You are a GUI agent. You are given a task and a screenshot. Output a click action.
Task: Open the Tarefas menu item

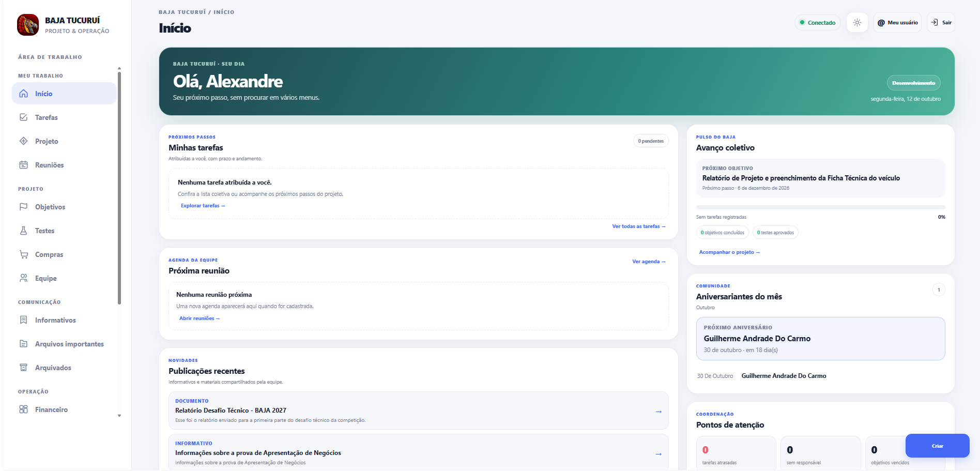point(64,117)
